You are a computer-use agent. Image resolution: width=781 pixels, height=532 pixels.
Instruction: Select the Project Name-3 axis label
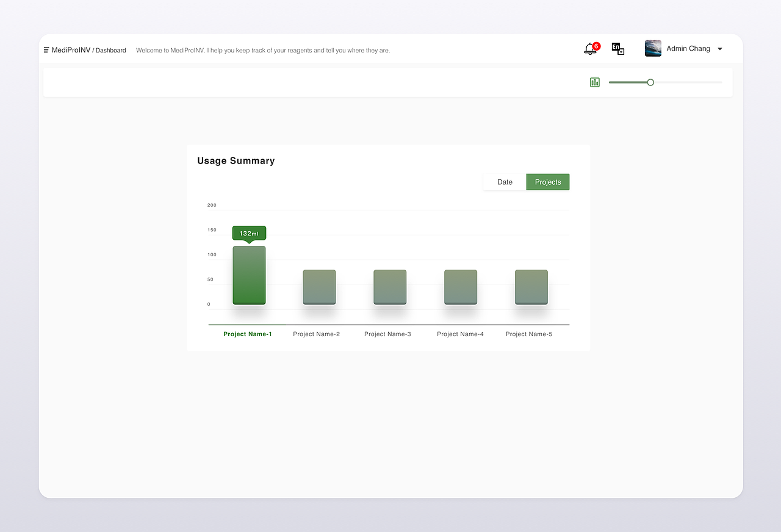387,334
